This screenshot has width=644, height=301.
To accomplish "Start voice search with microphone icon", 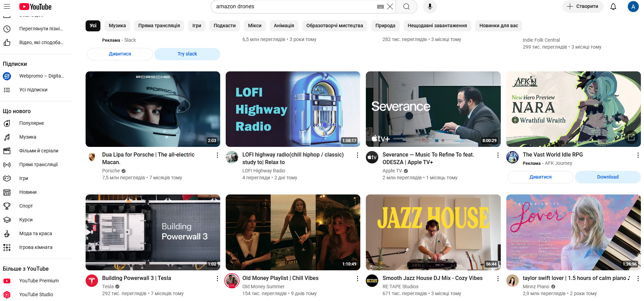I will coord(430,7).
